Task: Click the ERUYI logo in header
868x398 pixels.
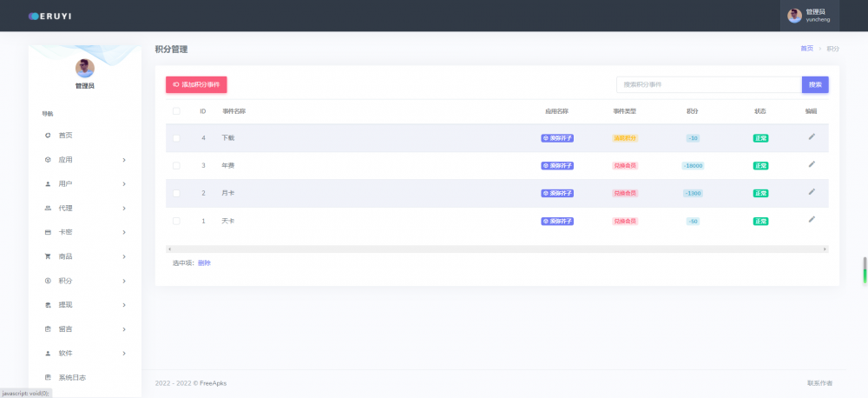Action: coord(52,16)
